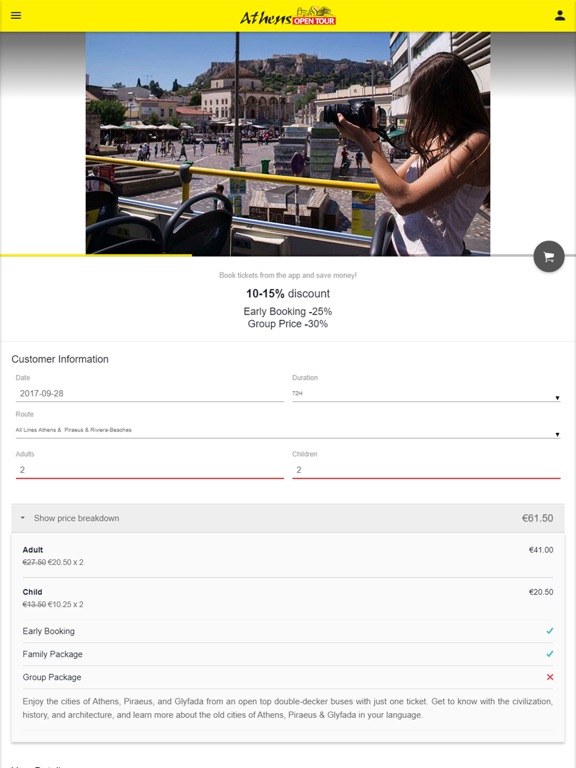Click the Child price row label
This screenshot has height=768, width=576.
tap(32, 592)
